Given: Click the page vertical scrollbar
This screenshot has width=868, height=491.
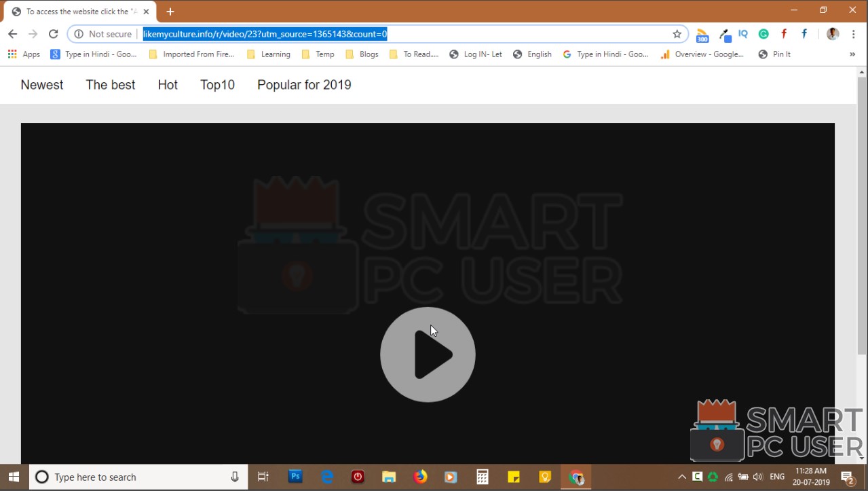Looking at the screenshot, I should [x=862, y=217].
